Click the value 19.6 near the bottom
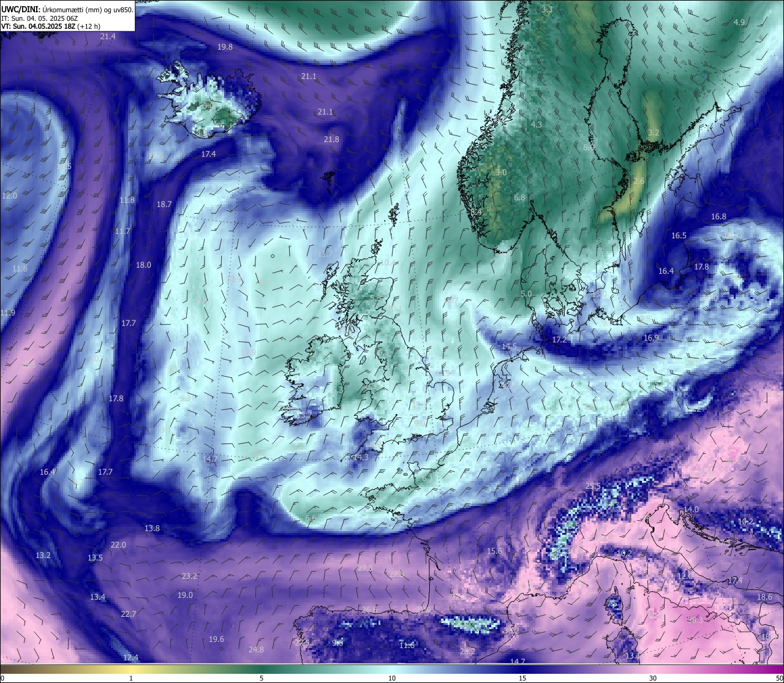 (x=216, y=640)
